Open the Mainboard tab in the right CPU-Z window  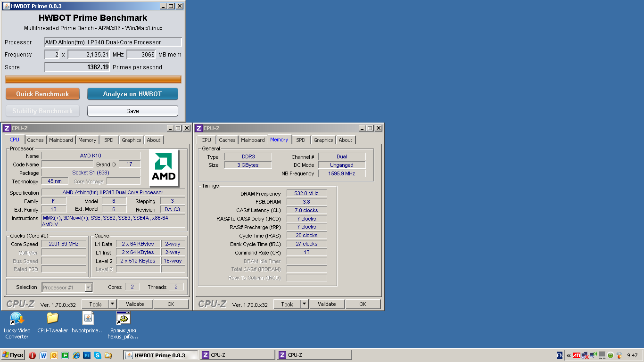(x=253, y=140)
